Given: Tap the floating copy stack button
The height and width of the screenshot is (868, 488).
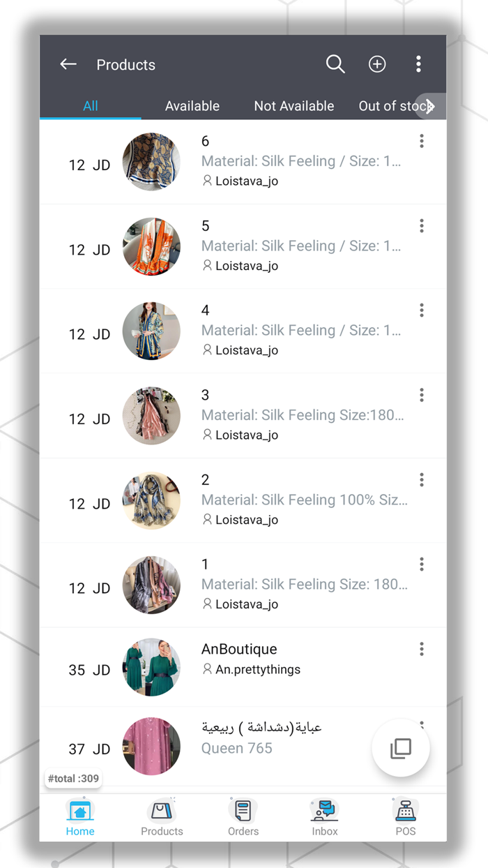Looking at the screenshot, I should click(x=401, y=748).
